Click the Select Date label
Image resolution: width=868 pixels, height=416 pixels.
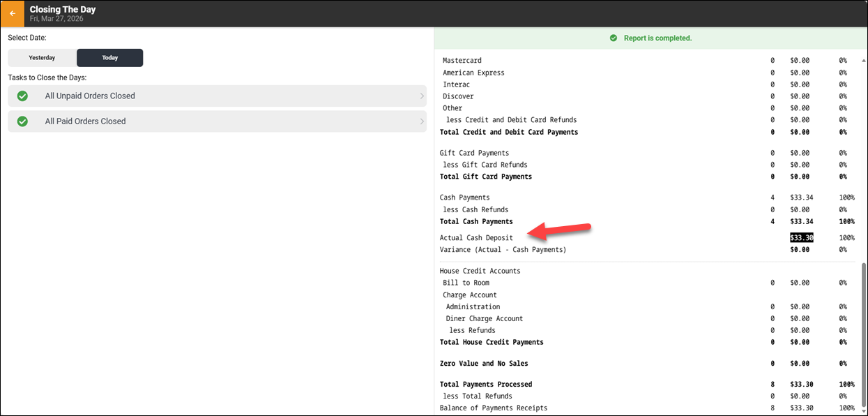(27, 38)
